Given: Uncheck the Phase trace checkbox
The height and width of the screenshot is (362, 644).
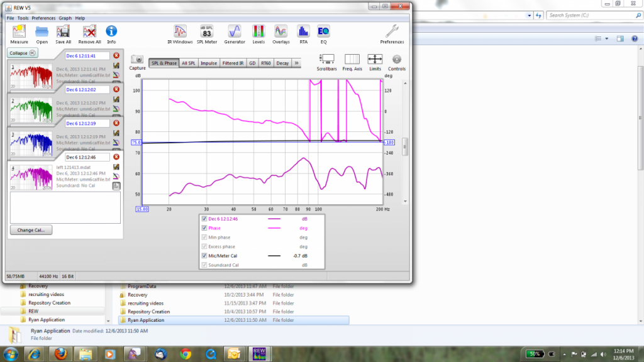Looking at the screenshot, I should [x=204, y=228].
